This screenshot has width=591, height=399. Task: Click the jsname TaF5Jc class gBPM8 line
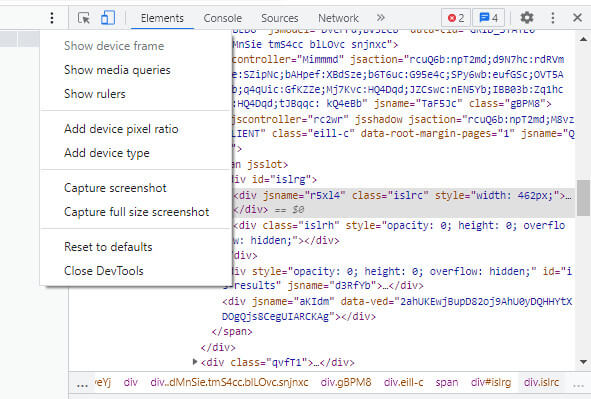tap(392, 104)
